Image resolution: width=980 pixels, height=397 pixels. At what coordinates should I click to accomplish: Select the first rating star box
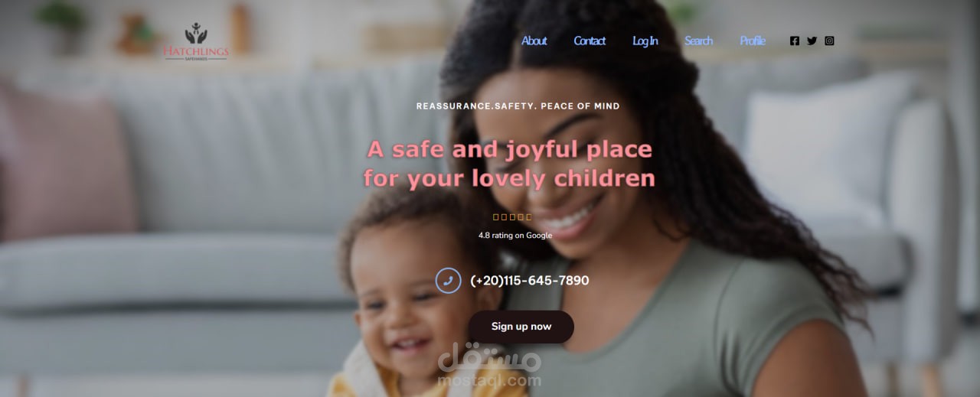[495, 217]
